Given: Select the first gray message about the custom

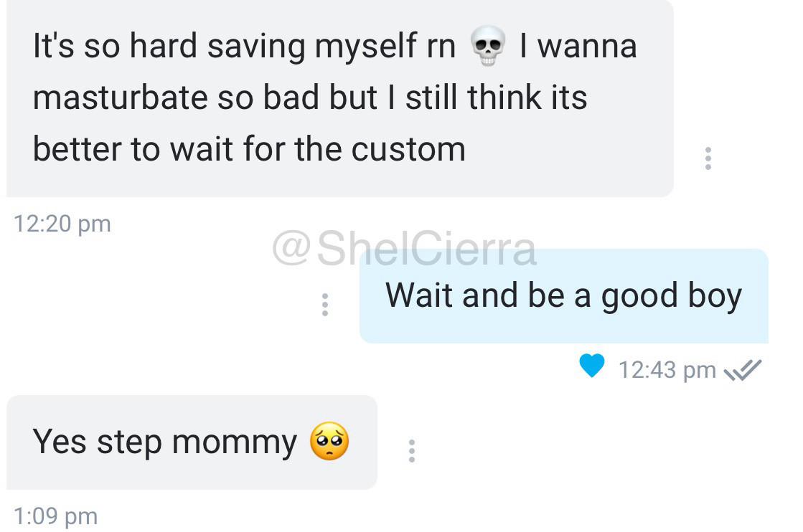Looking at the screenshot, I should [x=339, y=98].
